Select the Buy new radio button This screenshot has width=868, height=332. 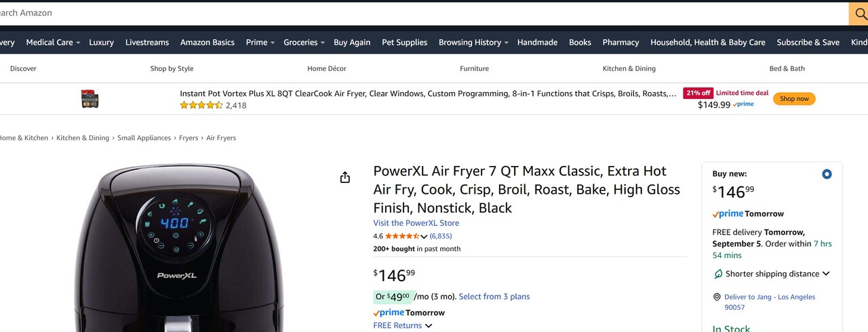tap(827, 174)
